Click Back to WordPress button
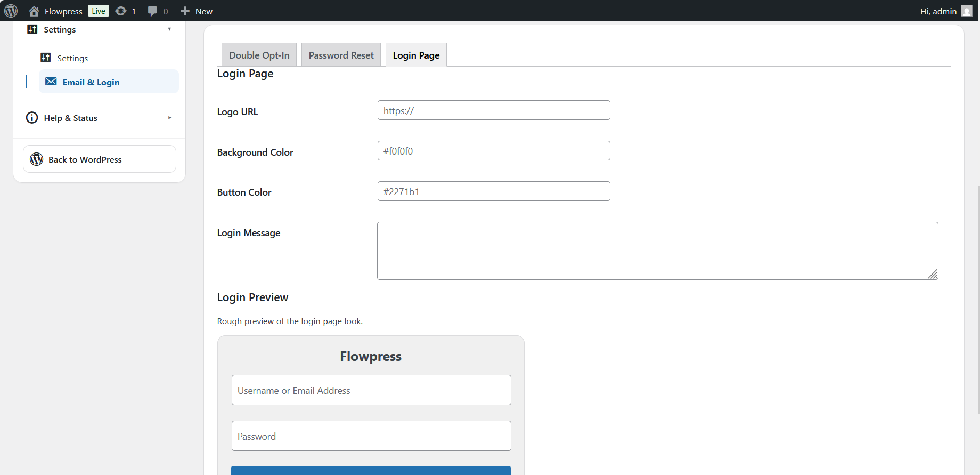This screenshot has height=475, width=980. (100, 159)
